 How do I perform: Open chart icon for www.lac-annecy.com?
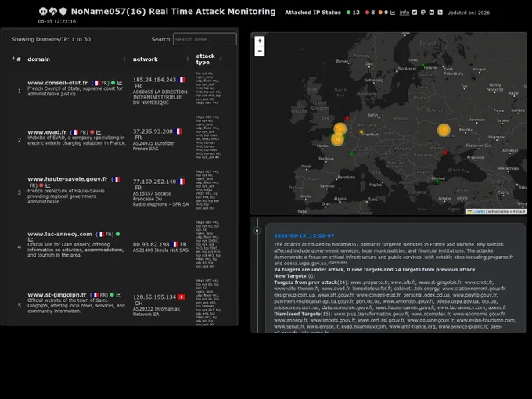[x=31, y=239]
